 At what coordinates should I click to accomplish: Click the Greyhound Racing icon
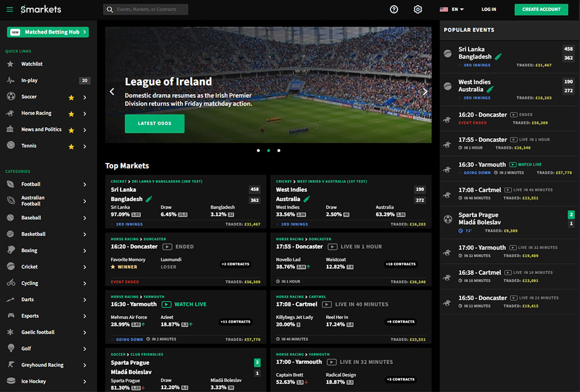pos(11,365)
